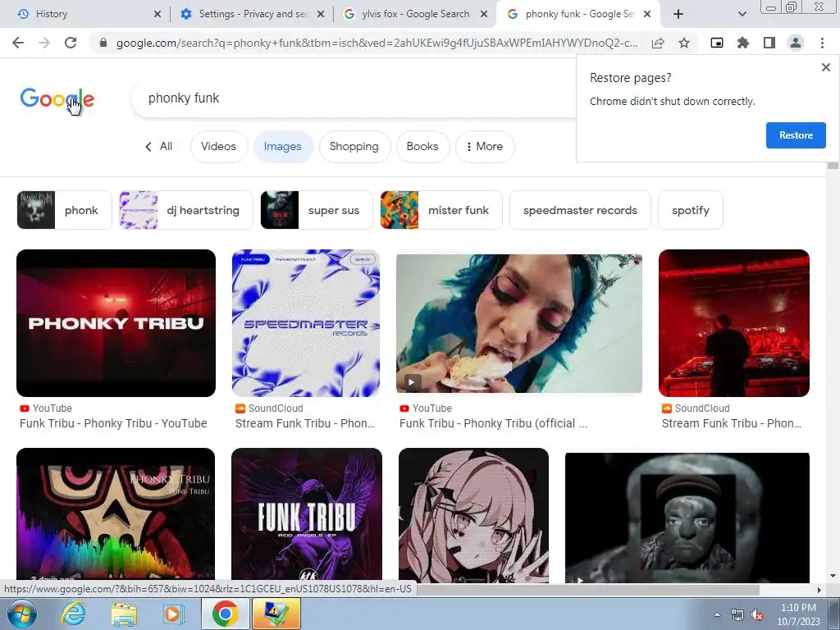Close the phonky funk tab

click(647, 14)
